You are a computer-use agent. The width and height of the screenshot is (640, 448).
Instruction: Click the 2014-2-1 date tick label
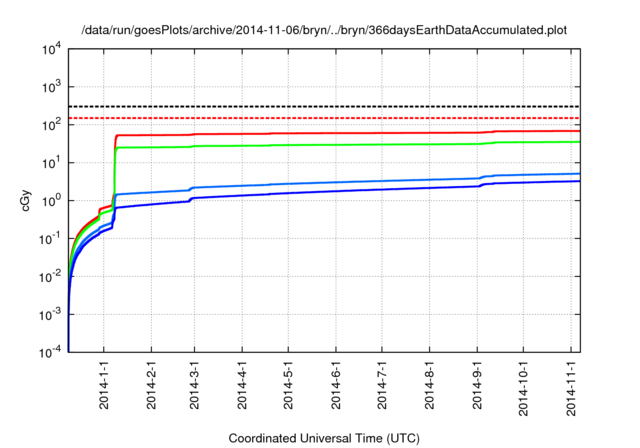151,384
